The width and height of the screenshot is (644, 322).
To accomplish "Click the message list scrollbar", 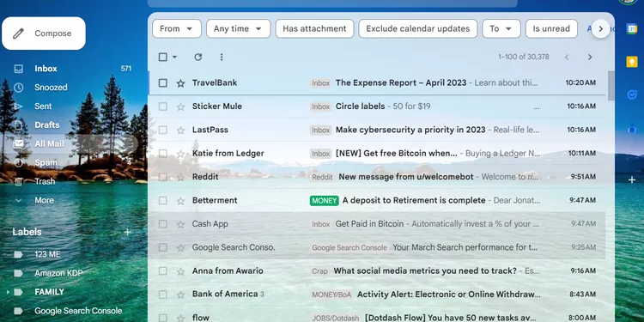I will [611, 85].
